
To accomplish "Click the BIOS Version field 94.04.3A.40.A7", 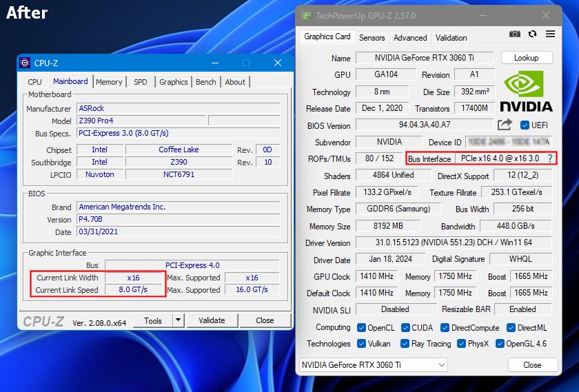I will point(425,125).
